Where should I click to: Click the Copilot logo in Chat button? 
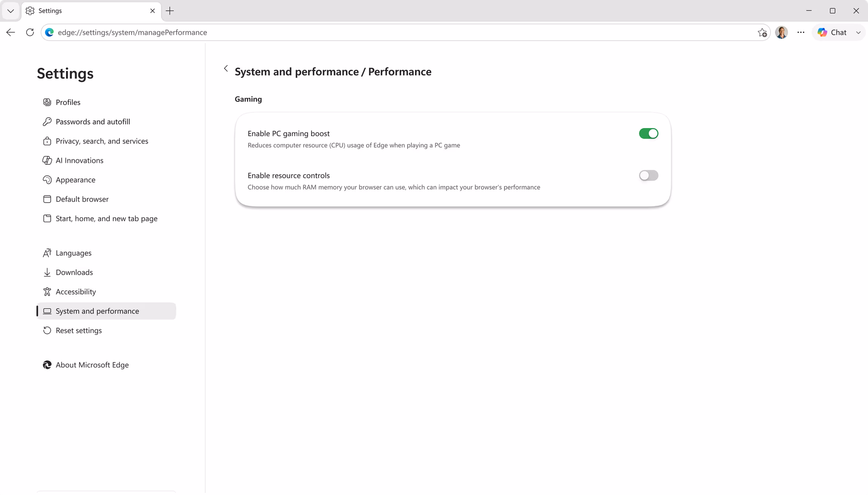coord(822,33)
